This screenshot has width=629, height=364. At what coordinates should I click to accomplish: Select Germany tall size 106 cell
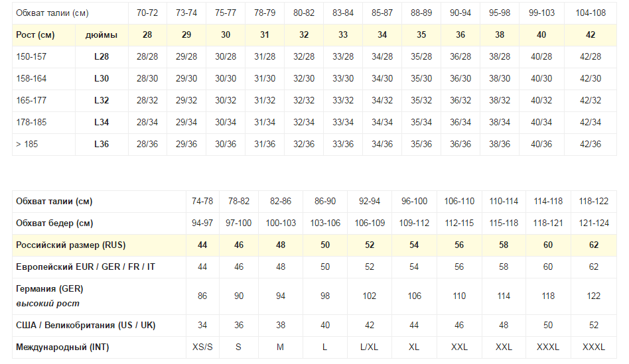coord(415,296)
